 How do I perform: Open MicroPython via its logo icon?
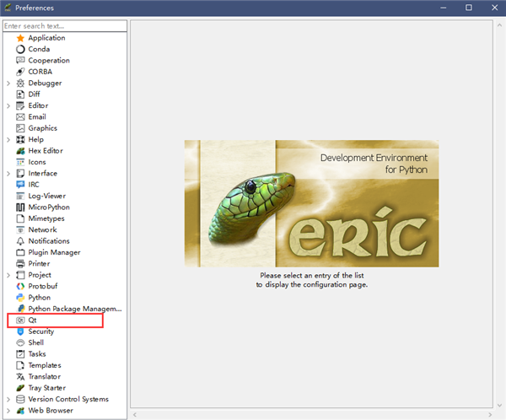click(x=20, y=207)
